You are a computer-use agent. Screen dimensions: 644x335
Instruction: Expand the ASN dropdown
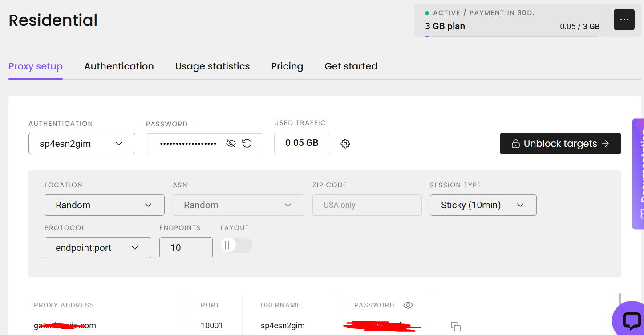point(239,205)
